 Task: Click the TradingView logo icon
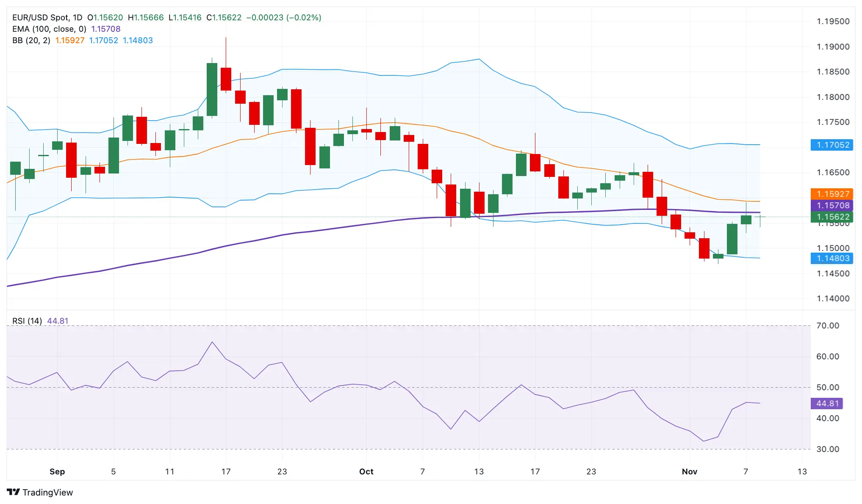[x=14, y=493]
